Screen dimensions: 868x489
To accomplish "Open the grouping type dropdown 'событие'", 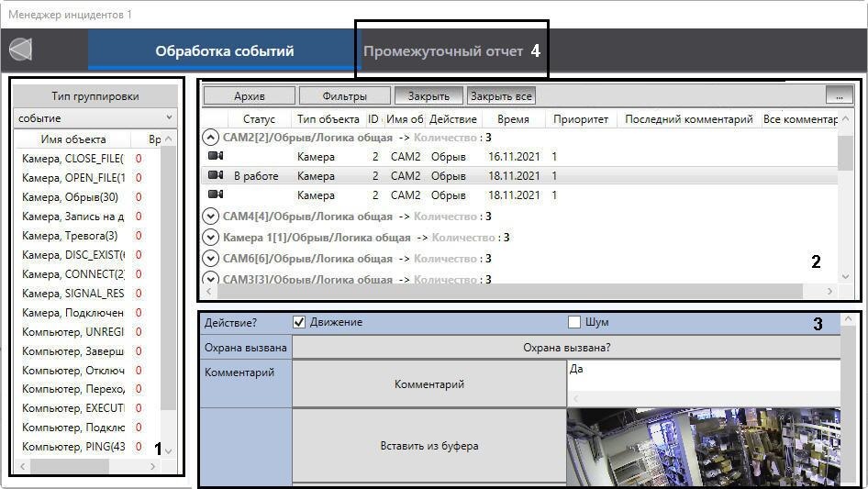I will tap(96, 118).
